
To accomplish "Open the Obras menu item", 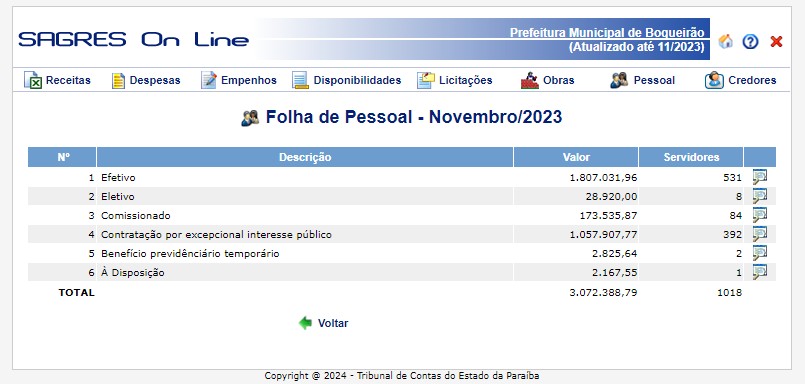I will pos(547,80).
